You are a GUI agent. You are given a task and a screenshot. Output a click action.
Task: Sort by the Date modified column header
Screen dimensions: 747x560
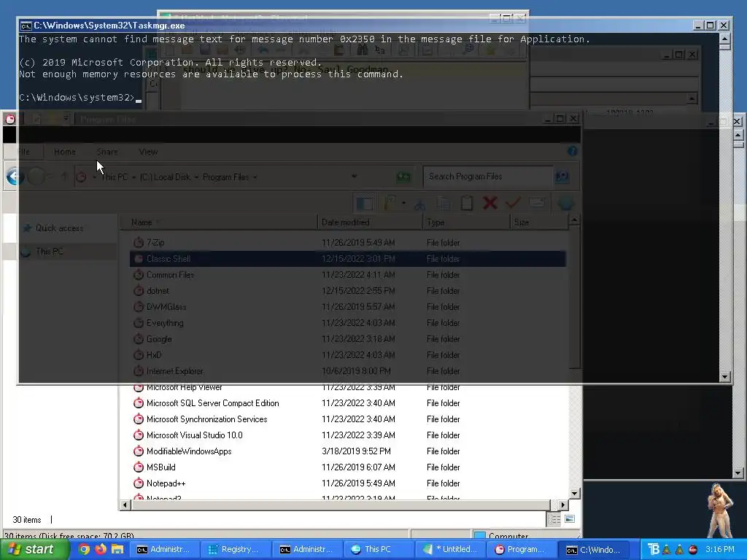coord(370,222)
